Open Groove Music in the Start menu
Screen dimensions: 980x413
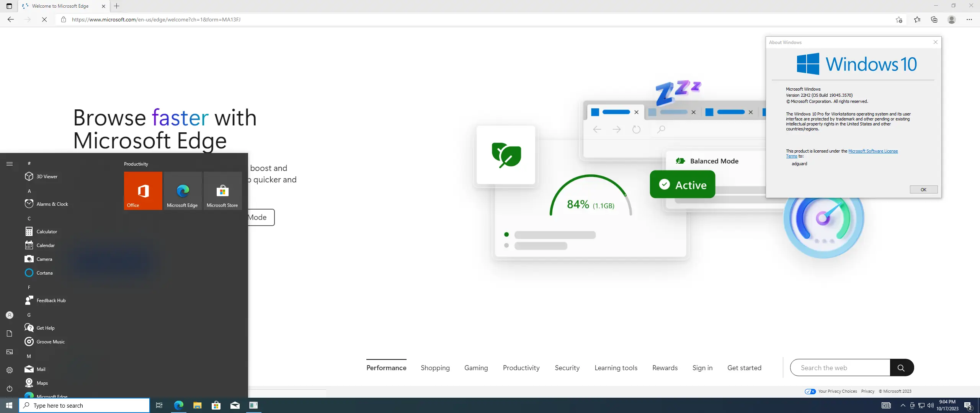(x=50, y=341)
